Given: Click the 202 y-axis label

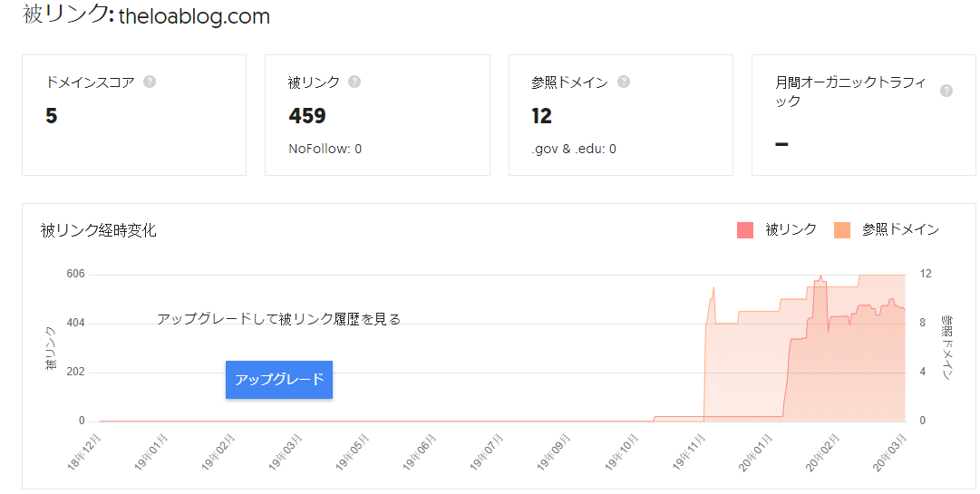Looking at the screenshot, I should (75, 372).
